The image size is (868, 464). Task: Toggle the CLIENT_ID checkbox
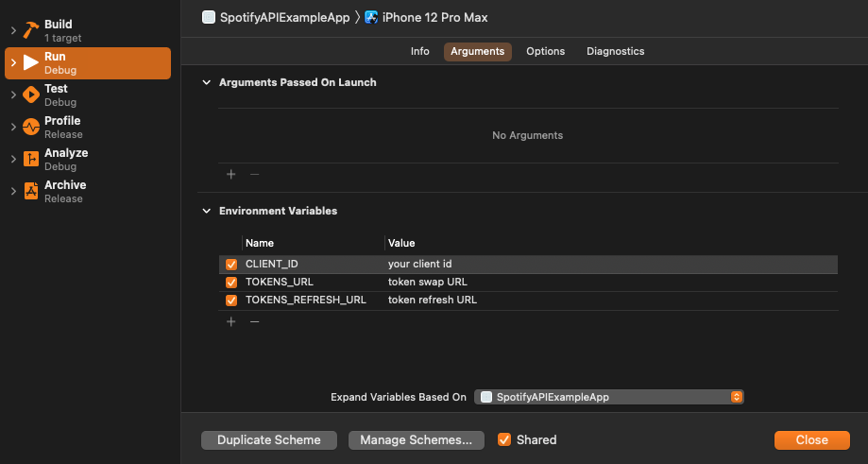pyautogui.click(x=231, y=264)
